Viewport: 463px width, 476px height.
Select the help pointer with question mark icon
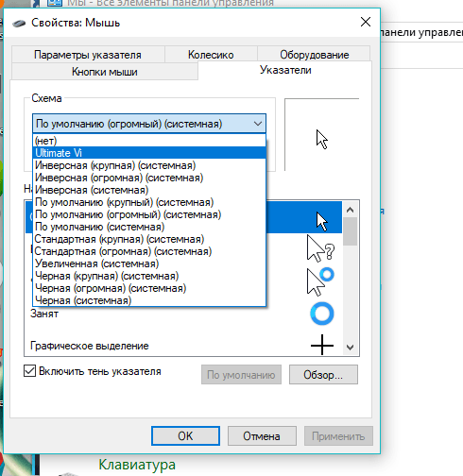[320, 248]
